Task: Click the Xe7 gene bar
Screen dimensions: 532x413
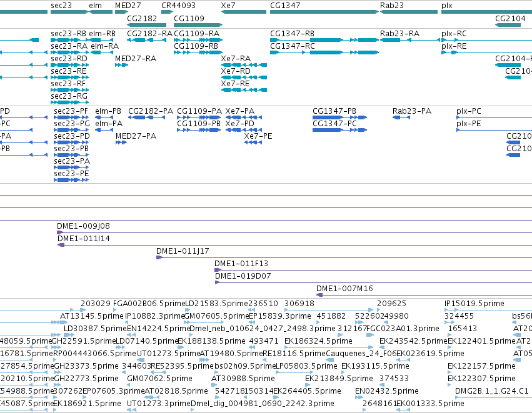Action: coord(244,12)
